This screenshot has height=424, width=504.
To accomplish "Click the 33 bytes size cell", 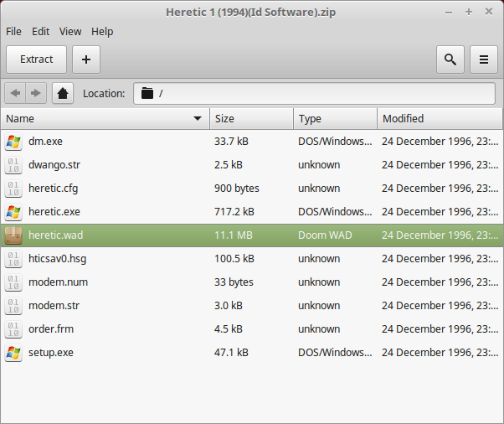I will click(x=234, y=282).
